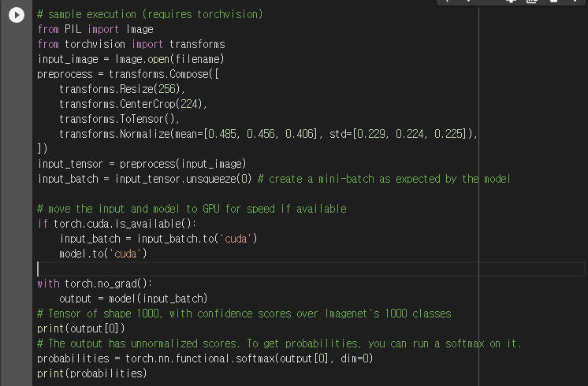Click the 'probabilities = torch.nn.functional.softmax' line
The width and height of the screenshot is (588, 386).
pos(205,358)
